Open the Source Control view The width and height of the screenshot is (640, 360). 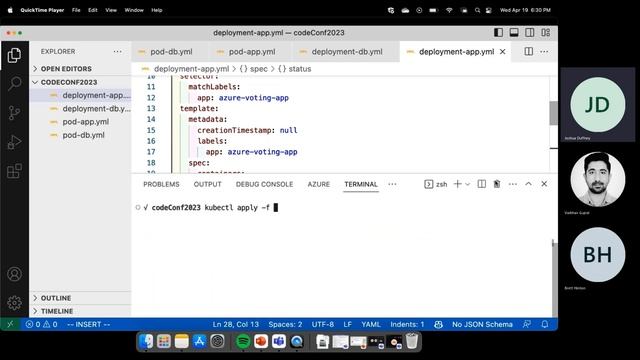pyautogui.click(x=14, y=113)
